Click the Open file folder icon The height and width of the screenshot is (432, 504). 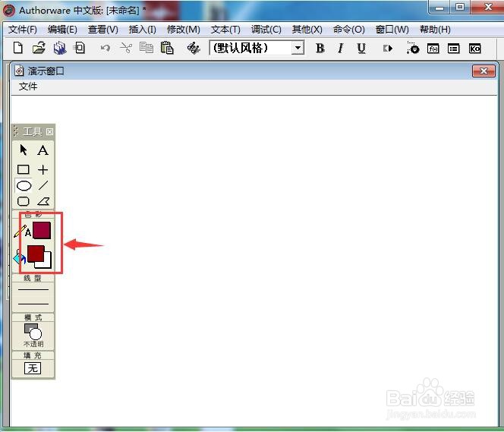[39, 49]
